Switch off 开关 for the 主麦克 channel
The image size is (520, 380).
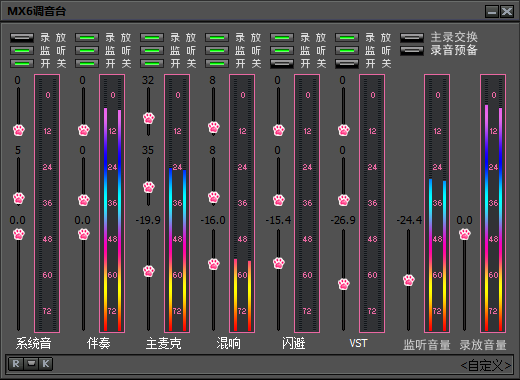[x=152, y=63]
